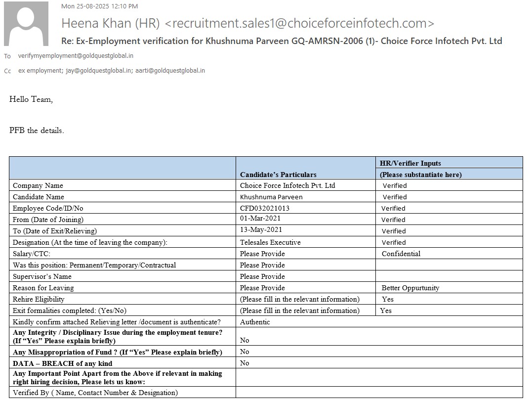Click Verified in the Designation row
Image resolution: width=532 pixels, height=401 pixels.
(x=394, y=242)
